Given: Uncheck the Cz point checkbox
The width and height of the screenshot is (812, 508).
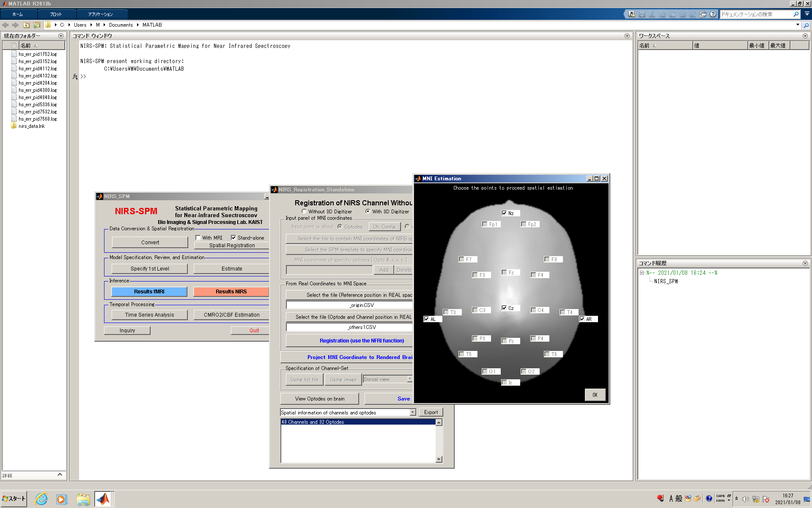Looking at the screenshot, I should [504, 308].
